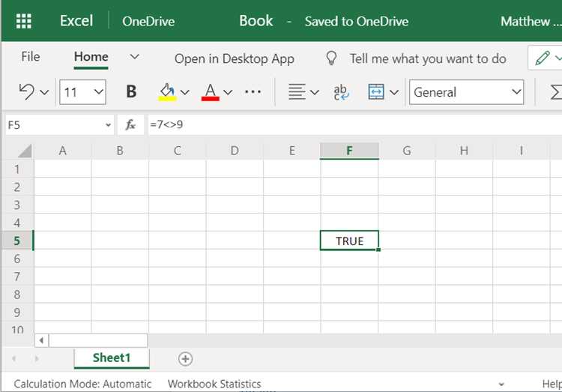562x392 pixels.
Task: Select row 5 header
Action: [x=17, y=241]
